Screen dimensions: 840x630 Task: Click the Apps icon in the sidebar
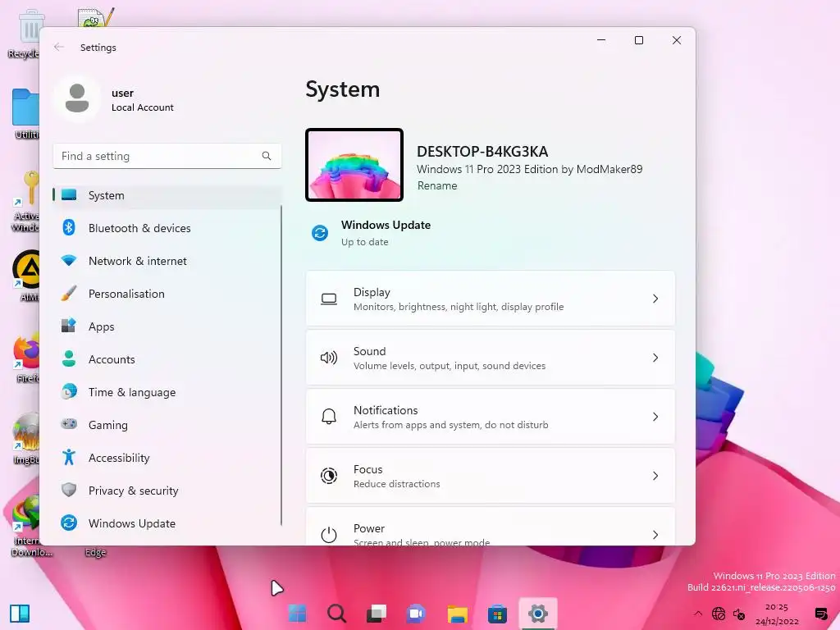click(x=69, y=326)
